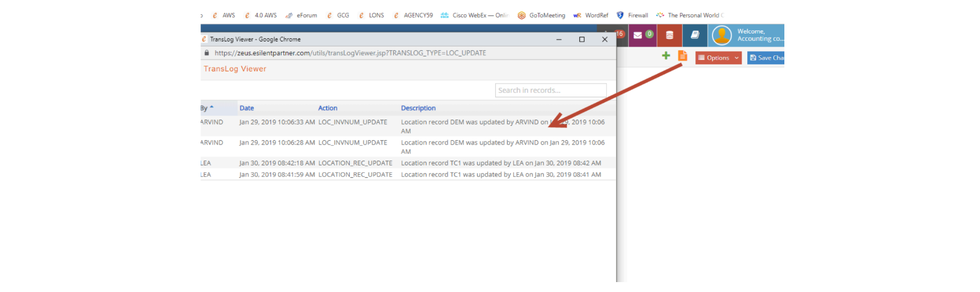
Task: Open the Cisco WebEx bookmark
Action: pyautogui.click(x=474, y=15)
